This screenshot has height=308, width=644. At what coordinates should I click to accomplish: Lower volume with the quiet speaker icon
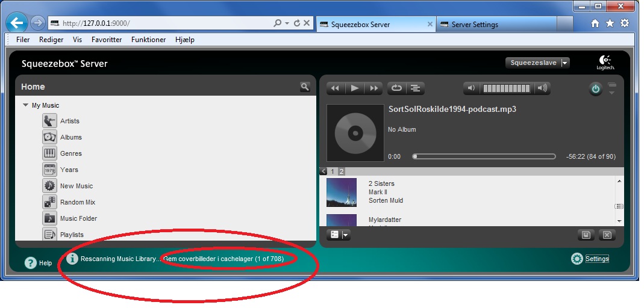(x=471, y=88)
